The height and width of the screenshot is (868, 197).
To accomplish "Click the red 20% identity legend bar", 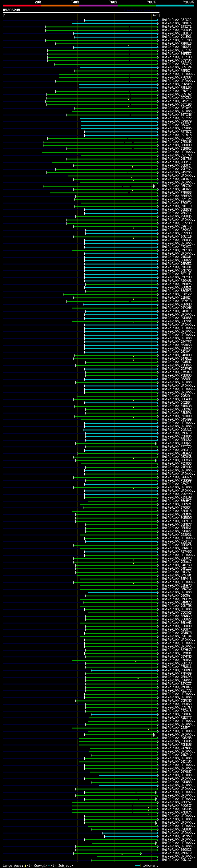I will 22,6.
